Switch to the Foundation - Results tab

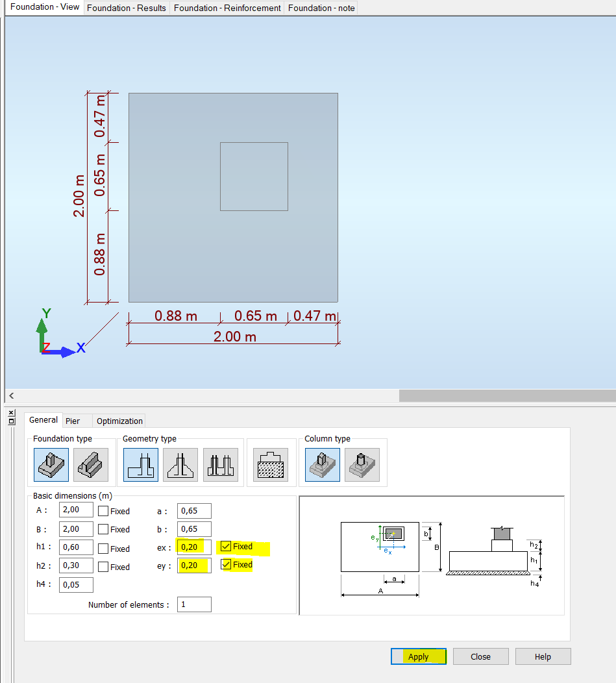pyautogui.click(x=127, y=8)
